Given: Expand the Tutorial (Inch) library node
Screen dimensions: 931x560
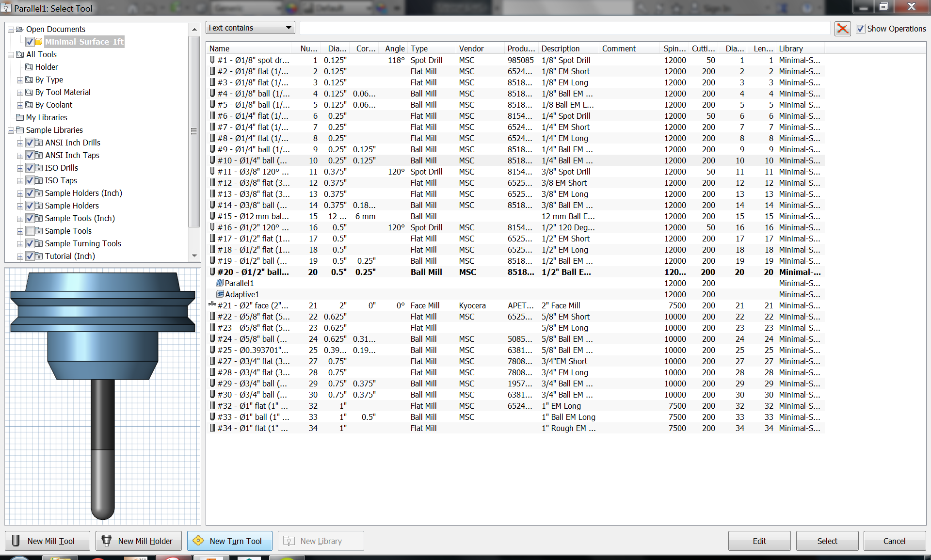Looking at the screenshot, I should (x=20, y=256).
